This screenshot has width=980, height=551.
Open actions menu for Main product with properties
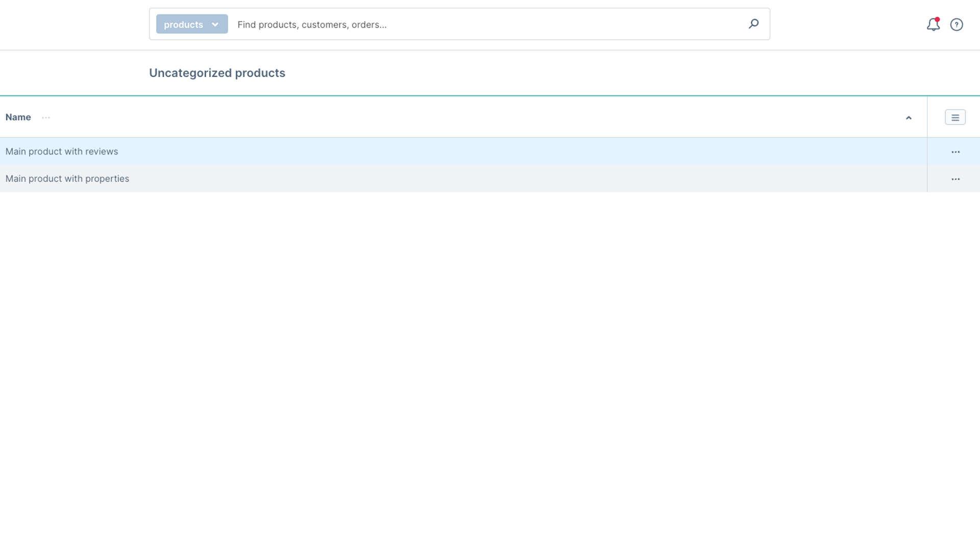pyautogui.click(x=955, y=179)
